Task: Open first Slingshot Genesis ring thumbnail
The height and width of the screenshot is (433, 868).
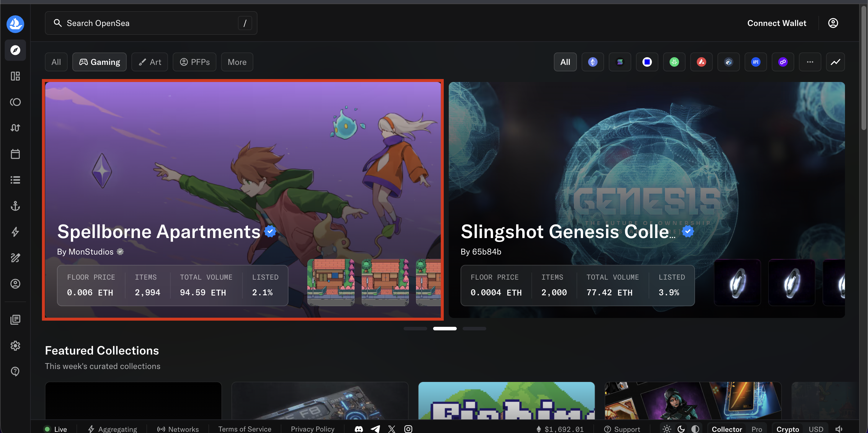Action: pos(737,282)
